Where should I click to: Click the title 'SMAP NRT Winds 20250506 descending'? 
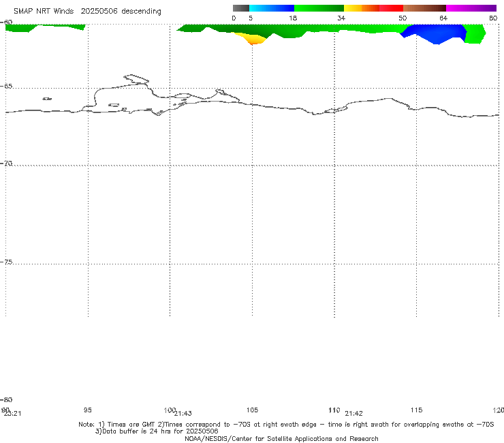[x=87, y=12]
